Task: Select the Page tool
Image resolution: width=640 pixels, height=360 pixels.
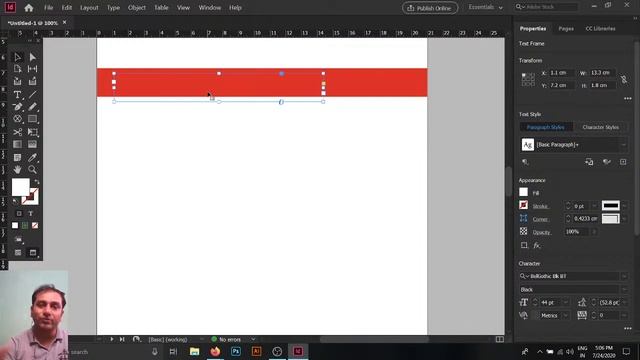Action: click(18, 69)
